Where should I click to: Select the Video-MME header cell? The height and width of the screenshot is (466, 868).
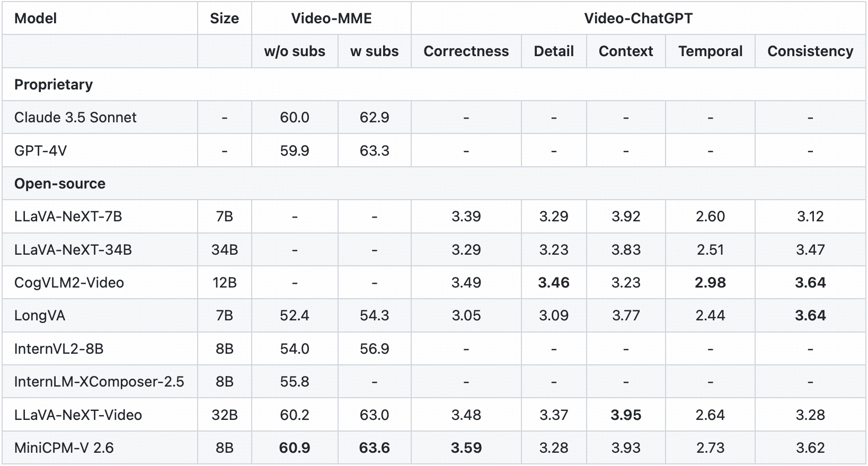coord(331,19)
